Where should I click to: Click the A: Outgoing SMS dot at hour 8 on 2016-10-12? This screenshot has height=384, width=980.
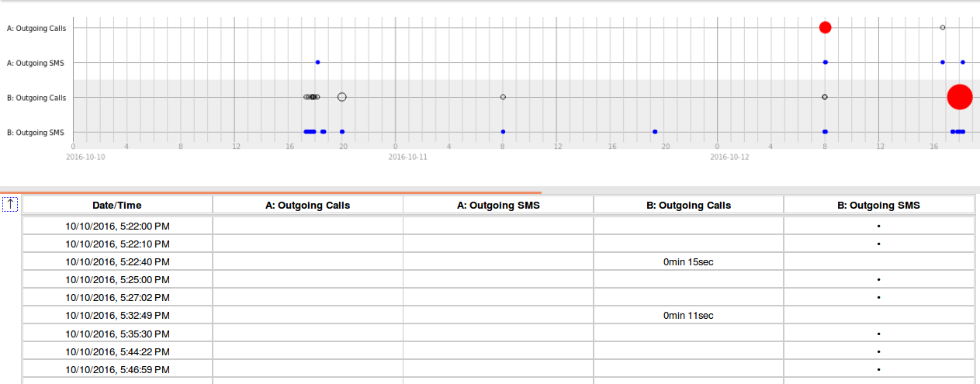826,62
